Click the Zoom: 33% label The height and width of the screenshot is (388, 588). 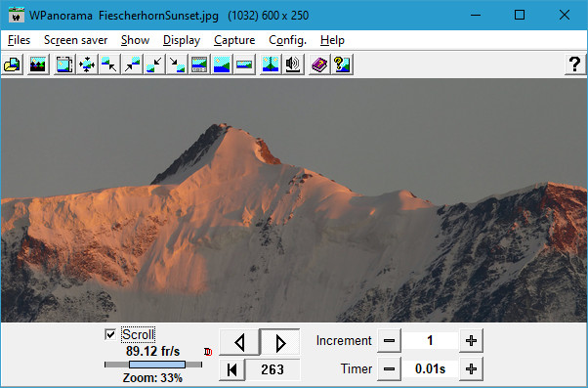[x=152, y=377]
